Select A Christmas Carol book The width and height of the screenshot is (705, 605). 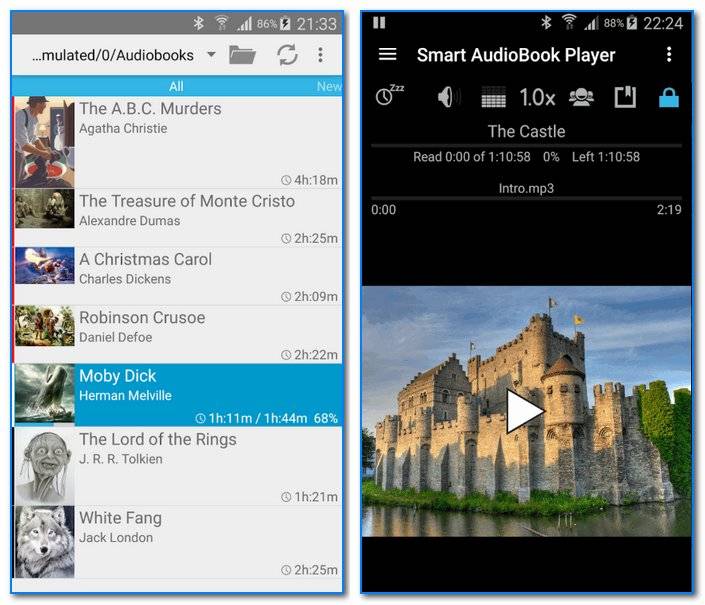tap(177, 276)
